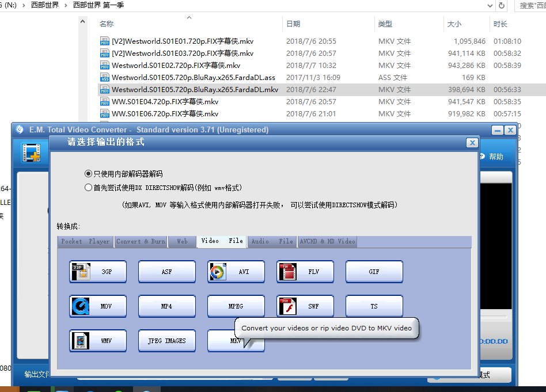Choose AVI output format button
The height and width of the screenshot is (392, 546).
236,272
